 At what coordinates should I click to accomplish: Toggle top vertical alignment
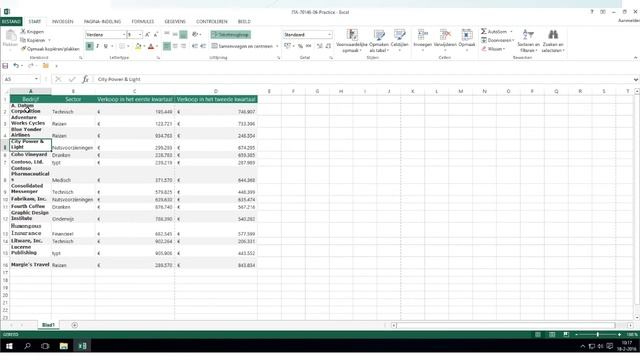pos(167,34)
